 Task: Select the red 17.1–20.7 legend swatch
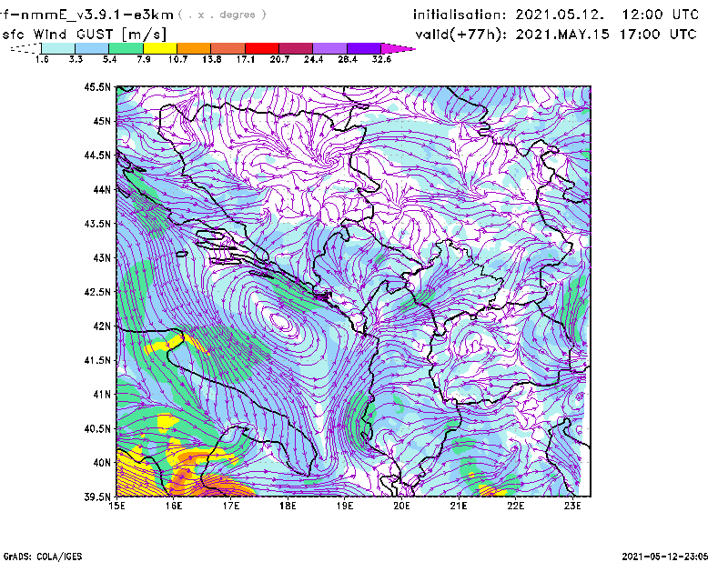click(x=262, y=48)
